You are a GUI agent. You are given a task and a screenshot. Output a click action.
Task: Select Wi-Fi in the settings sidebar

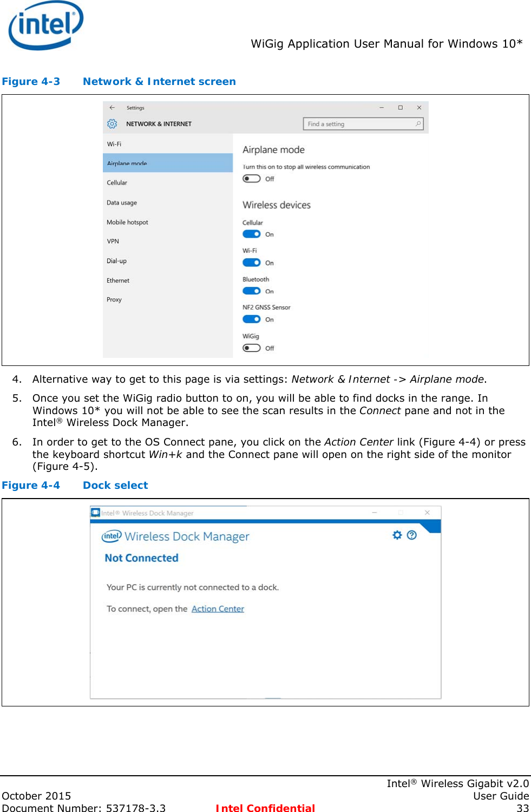(x=114, y=144)
